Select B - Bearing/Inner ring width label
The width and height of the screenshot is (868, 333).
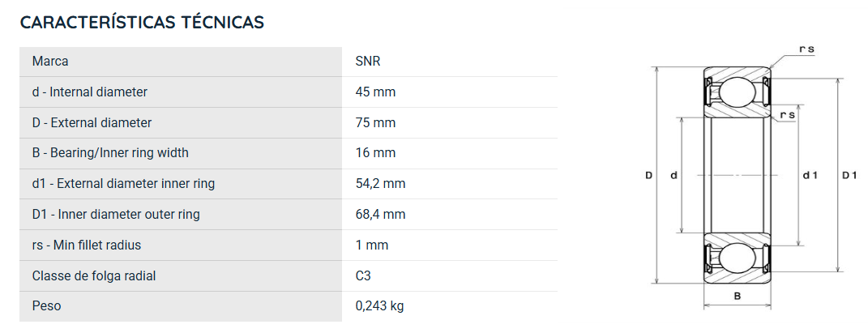(110, 152)
